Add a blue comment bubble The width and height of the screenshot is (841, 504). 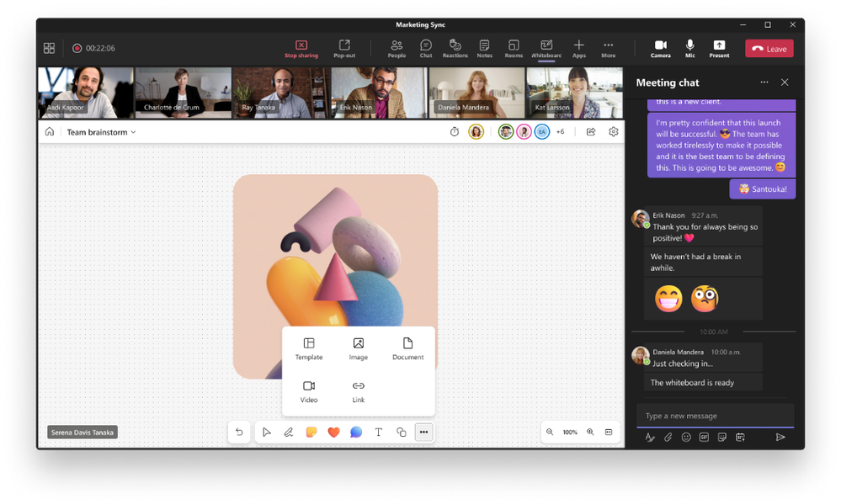(x=356, y=432)
